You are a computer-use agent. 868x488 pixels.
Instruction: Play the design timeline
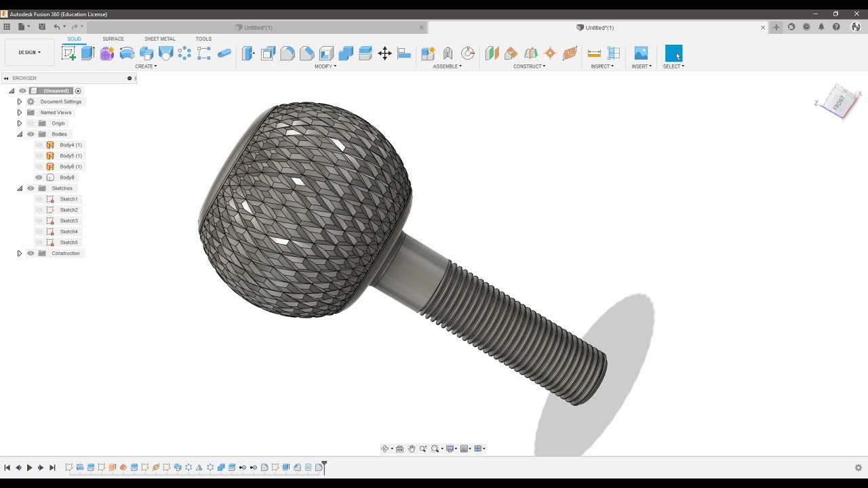pyautogui.click(x=29, y=468)
